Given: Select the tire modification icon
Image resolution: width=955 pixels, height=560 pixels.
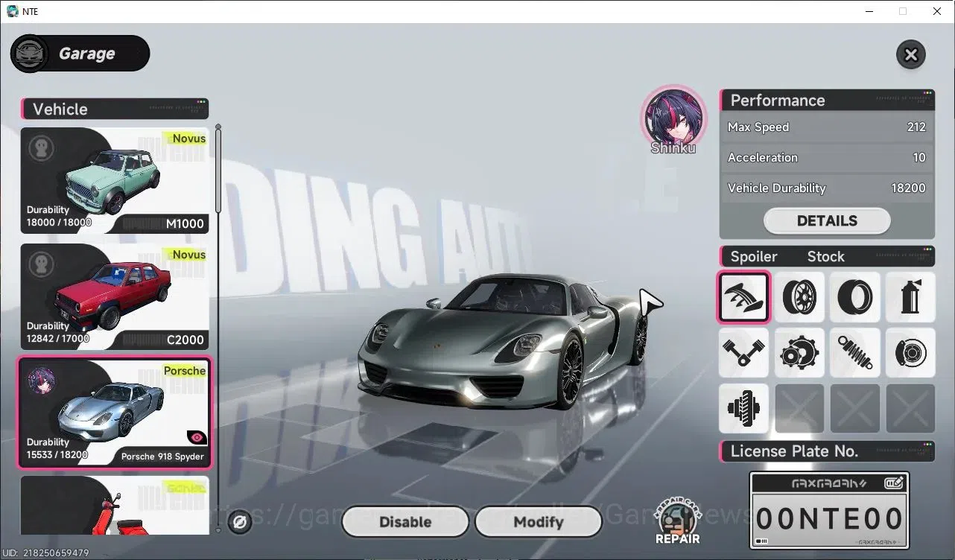Looking at the screenshot, I should [x=855, y=296].
